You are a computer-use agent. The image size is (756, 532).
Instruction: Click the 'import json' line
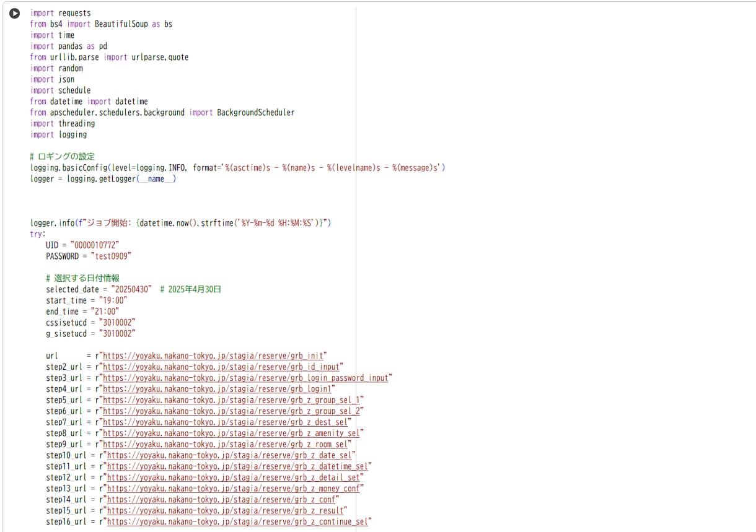pyautogui.click(x=53, y=79)
